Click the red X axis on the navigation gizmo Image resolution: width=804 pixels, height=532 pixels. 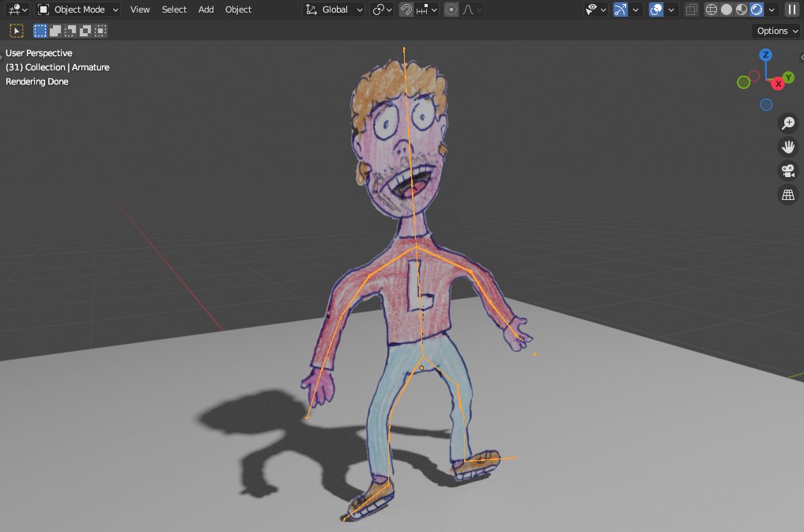click(x=777, y=82)
